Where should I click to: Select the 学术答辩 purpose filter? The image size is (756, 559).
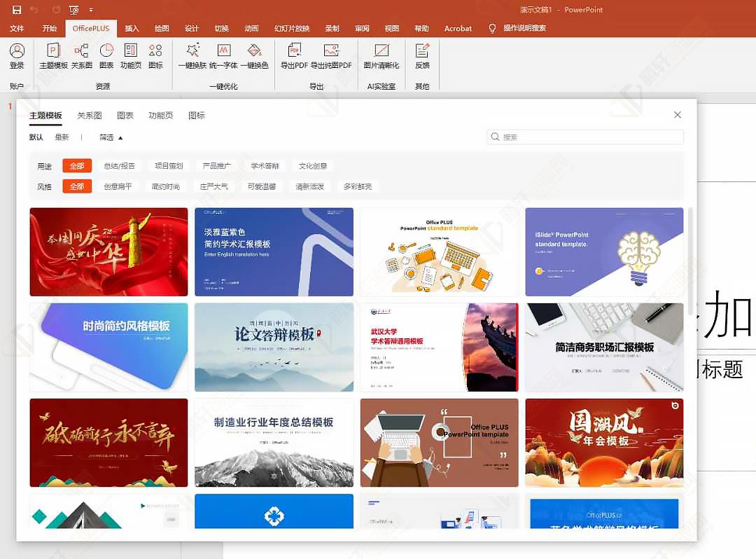point(264,165)
